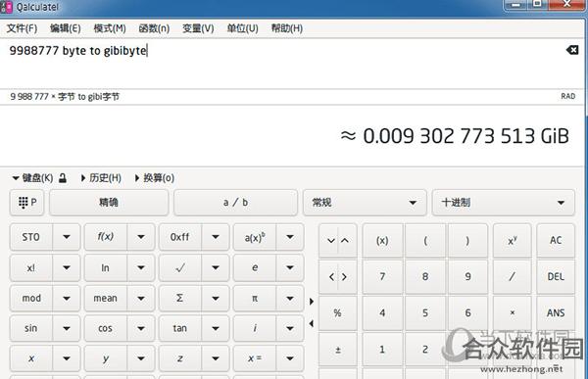
Task: Click the x^y power button
Action: [513, 240]
